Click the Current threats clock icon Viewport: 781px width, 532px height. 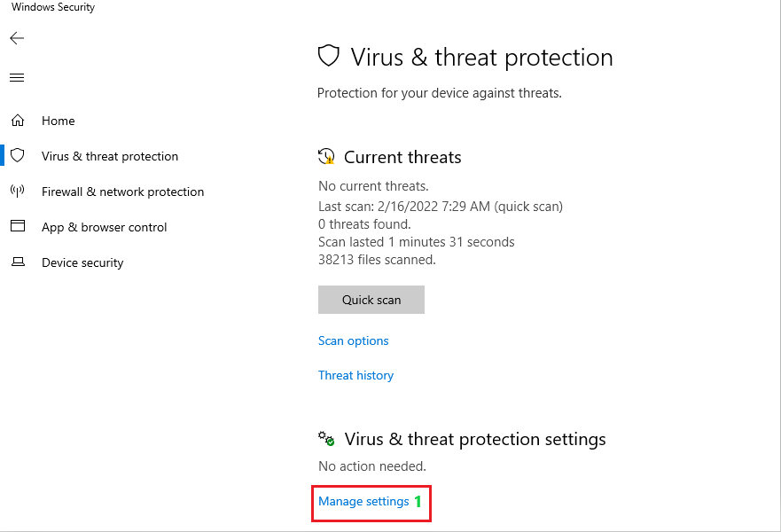point(327,156)
